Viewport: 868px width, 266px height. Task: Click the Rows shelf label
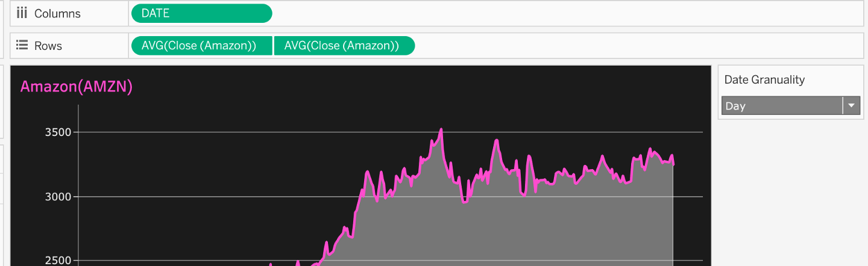coord(48,46)
